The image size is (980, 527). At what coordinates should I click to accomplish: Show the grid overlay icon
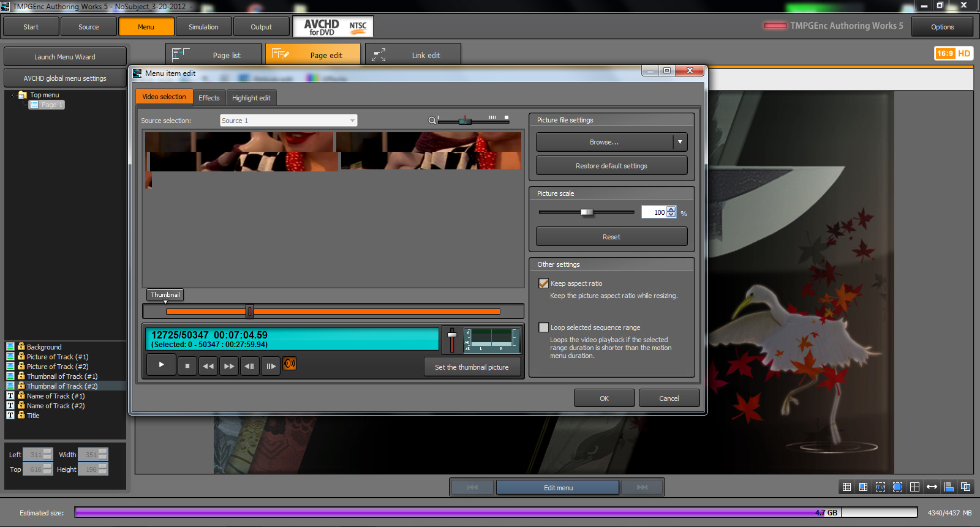coord(846,487)
